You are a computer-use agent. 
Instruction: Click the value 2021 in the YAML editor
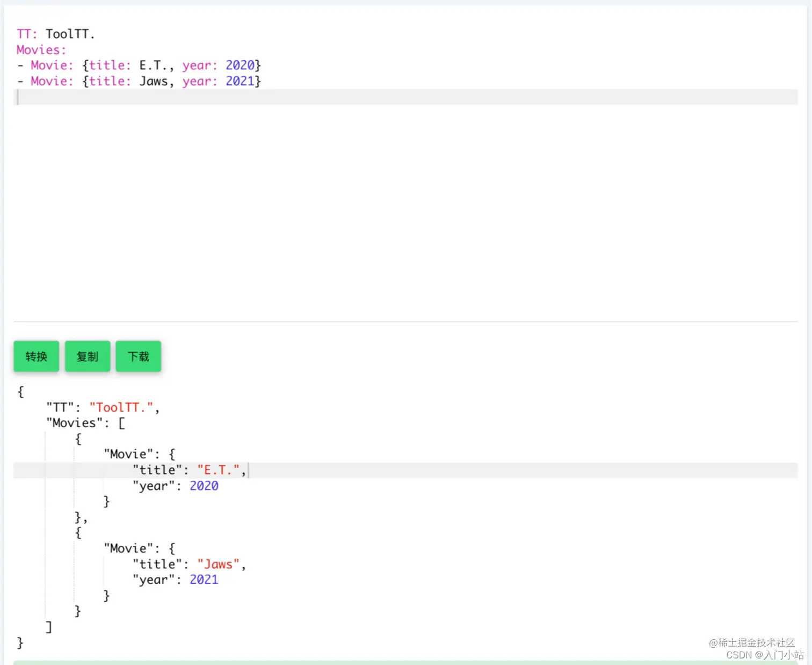pyautogui.click(x=240, y=82)
